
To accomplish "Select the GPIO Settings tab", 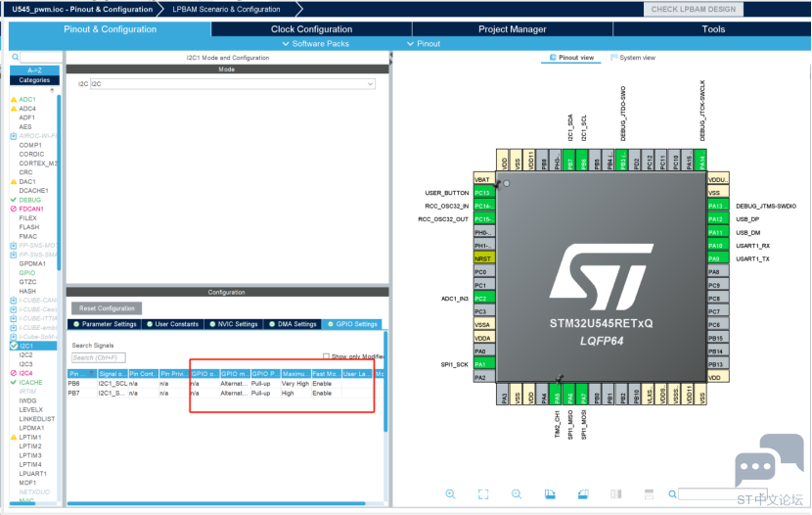I will tap(351, 324).
